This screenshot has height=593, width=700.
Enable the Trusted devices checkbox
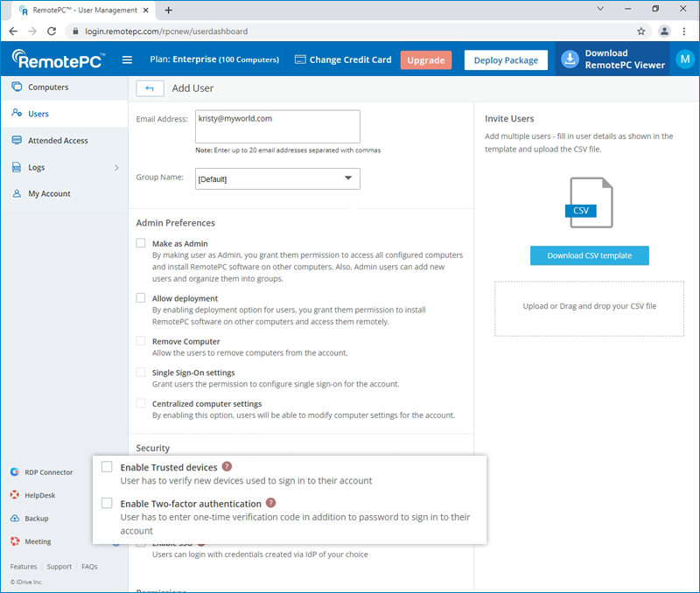coord(107,467)
